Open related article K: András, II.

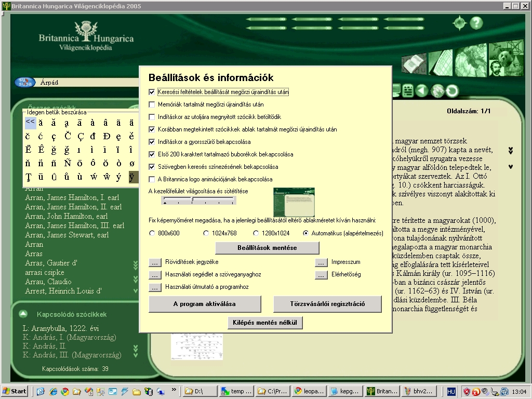tap(44, 346)
